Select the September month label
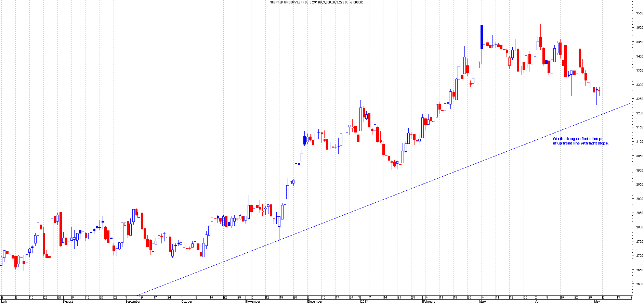Viewport: 644px width, 303px height. [133, 302]
